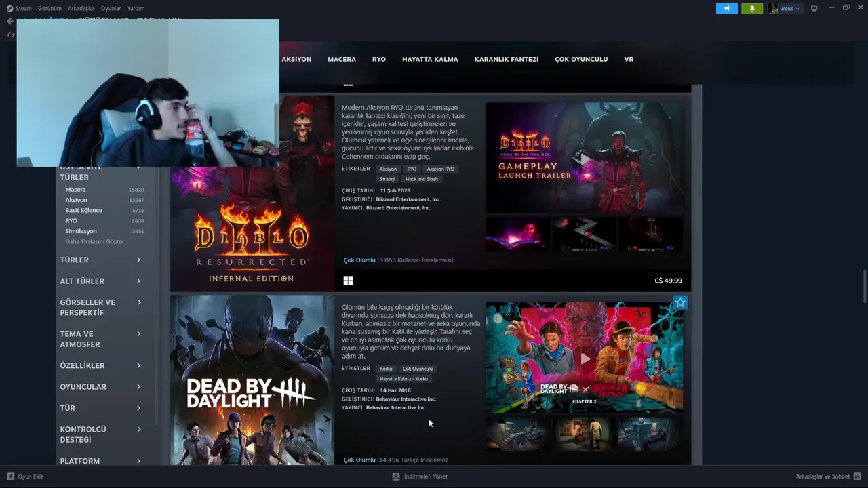The image size is (868, 488).
Task: Filter by Macera genre 15828
Action: (x=104, y=190)
